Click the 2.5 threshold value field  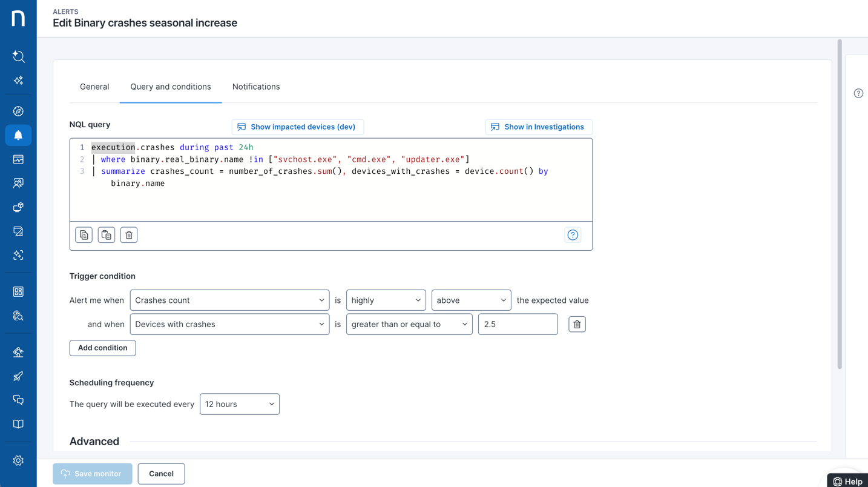click(518, 325)
